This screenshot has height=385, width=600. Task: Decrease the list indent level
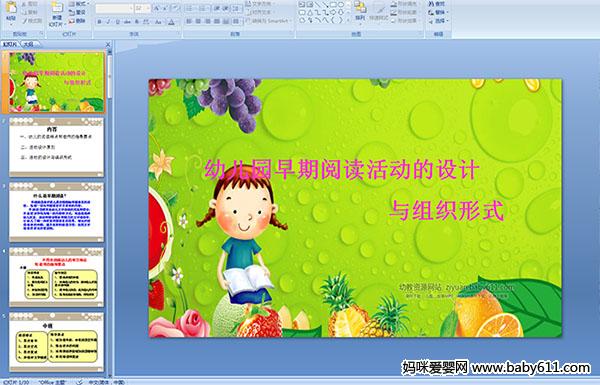tap(217, 8)
